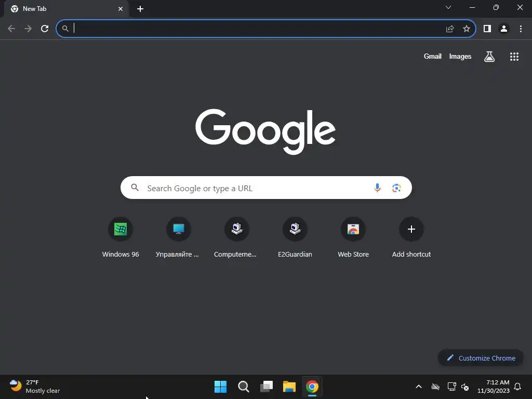The width and height of the screenshot is (532, 399).
Task: Go forward using the forward arrow
Action: pyautogui.click(x=28, y=29)
